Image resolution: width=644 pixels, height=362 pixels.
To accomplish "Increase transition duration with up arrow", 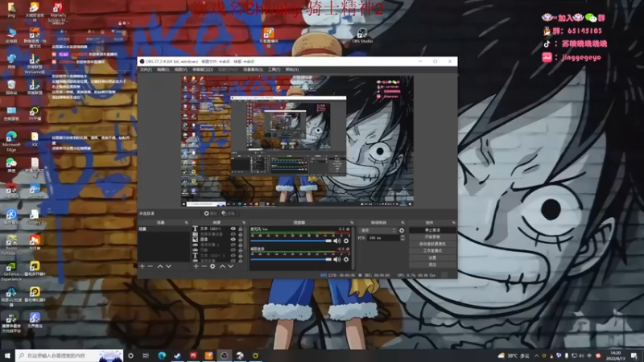I will click(402, 237).
